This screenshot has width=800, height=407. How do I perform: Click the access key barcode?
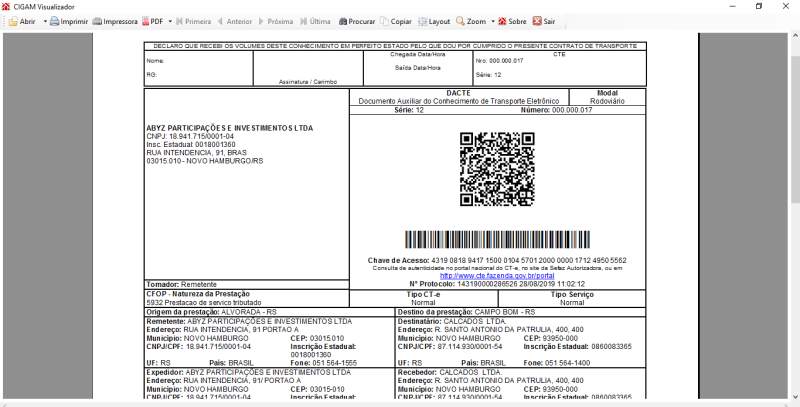click(x=497, y=239)
